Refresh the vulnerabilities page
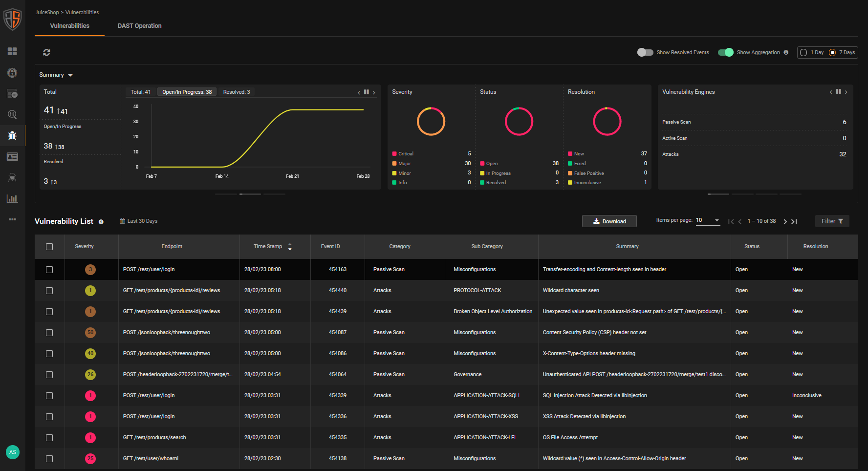 click(x=47, y=52)
